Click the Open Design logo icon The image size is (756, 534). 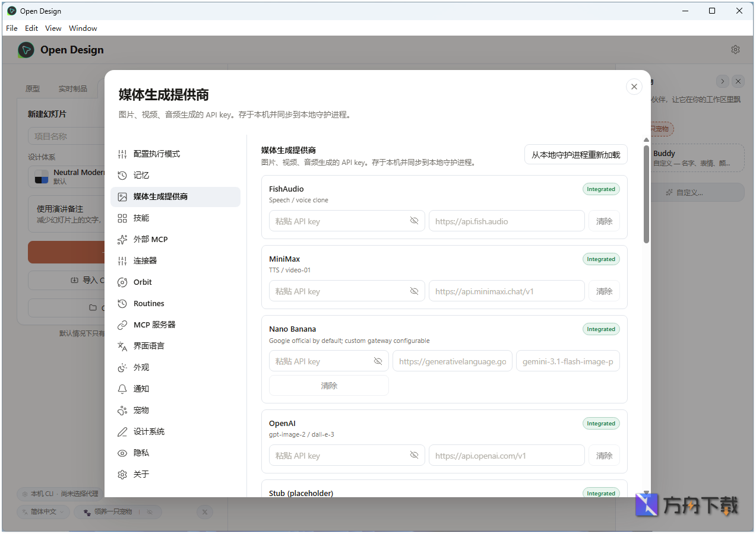[x=26, y=50]
